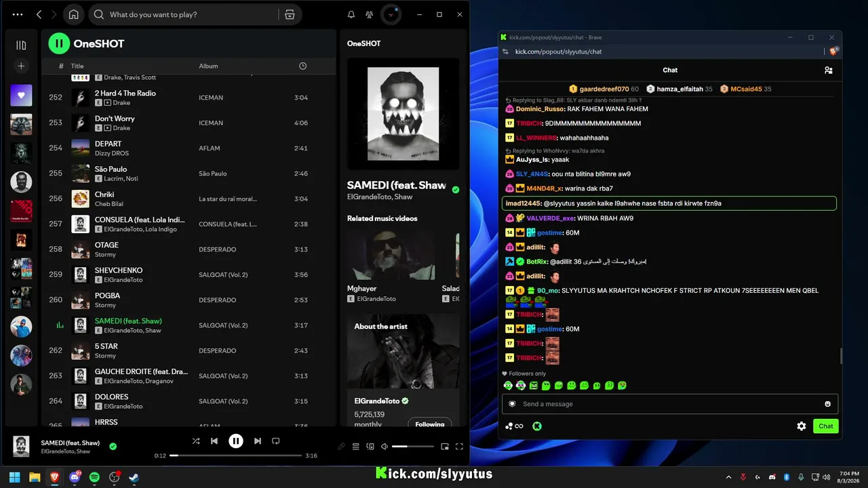Screen dimensions: 868x488
Task: Toggle the liked checkmark in now-playing bar
Action: [113, 446]
